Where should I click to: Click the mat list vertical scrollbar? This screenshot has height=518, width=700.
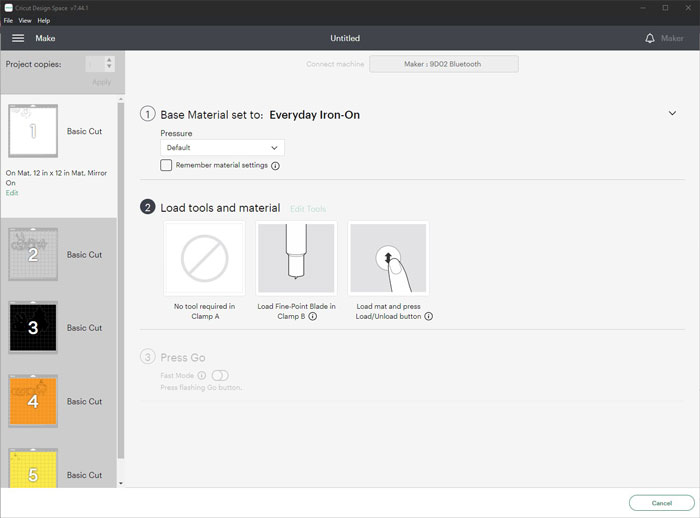pyautogui.click(x=121, y=280)
